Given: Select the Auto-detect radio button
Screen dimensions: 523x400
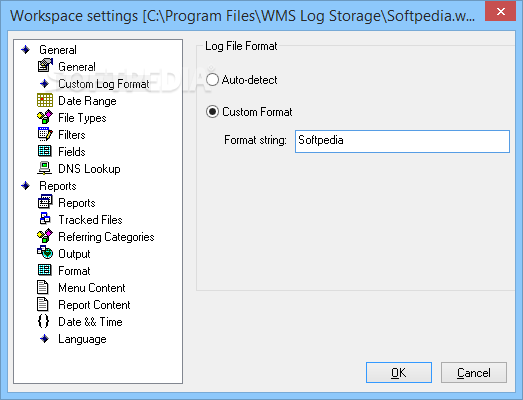Looking at the screenshot, I should [x=212, y=80].
